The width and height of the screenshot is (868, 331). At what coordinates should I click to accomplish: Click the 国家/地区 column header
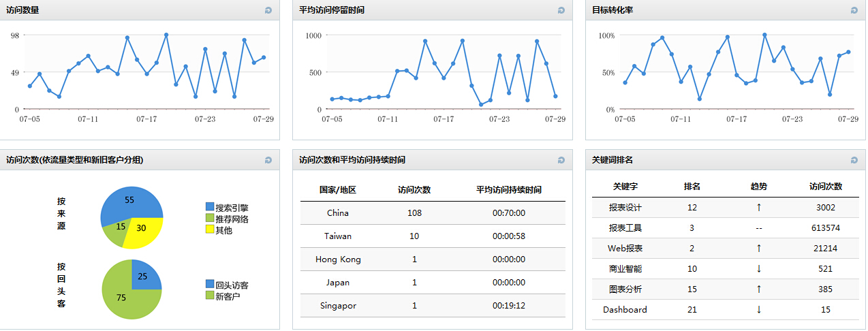point(337,190)
